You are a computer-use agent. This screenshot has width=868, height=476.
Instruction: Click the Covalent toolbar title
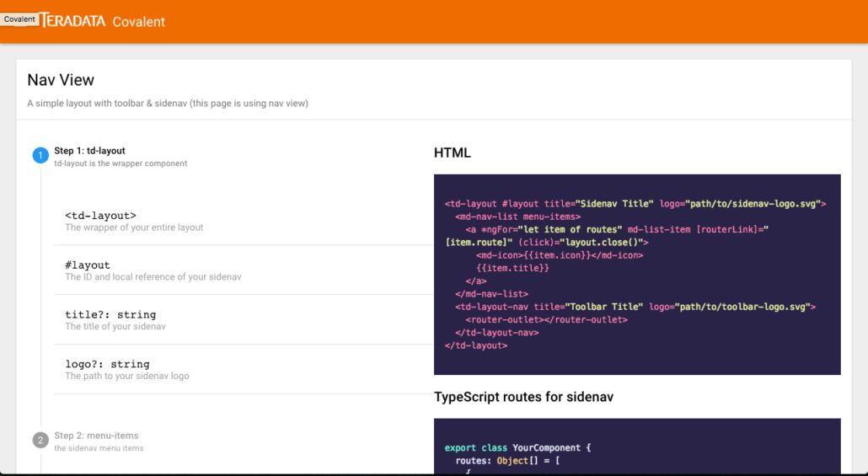pos(139,22)
